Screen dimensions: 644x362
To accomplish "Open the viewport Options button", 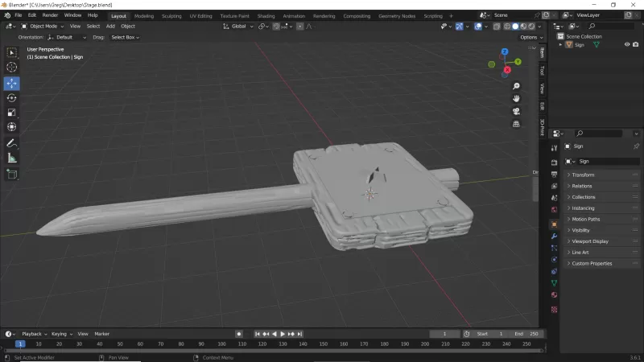I will coord(529,37).
